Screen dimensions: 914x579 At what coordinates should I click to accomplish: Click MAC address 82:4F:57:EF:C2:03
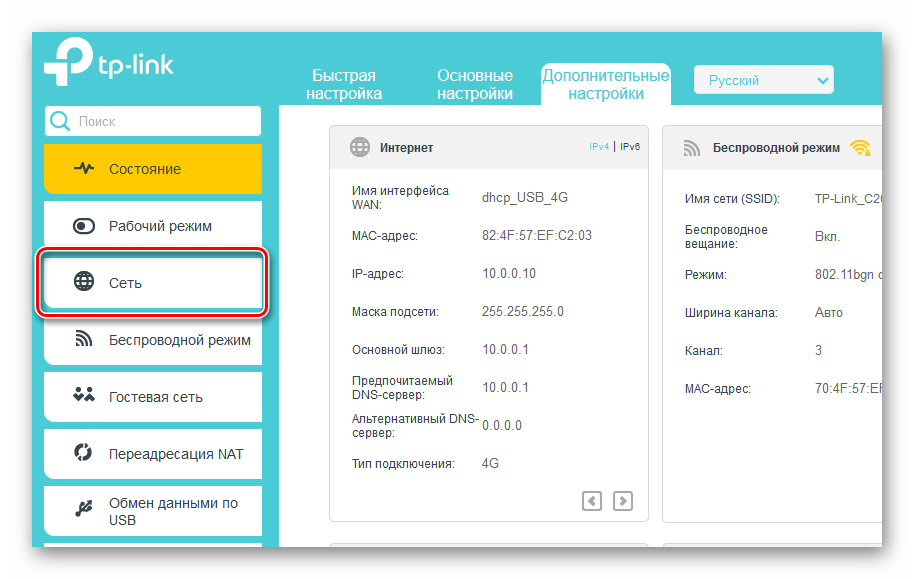tap(536, 235)
